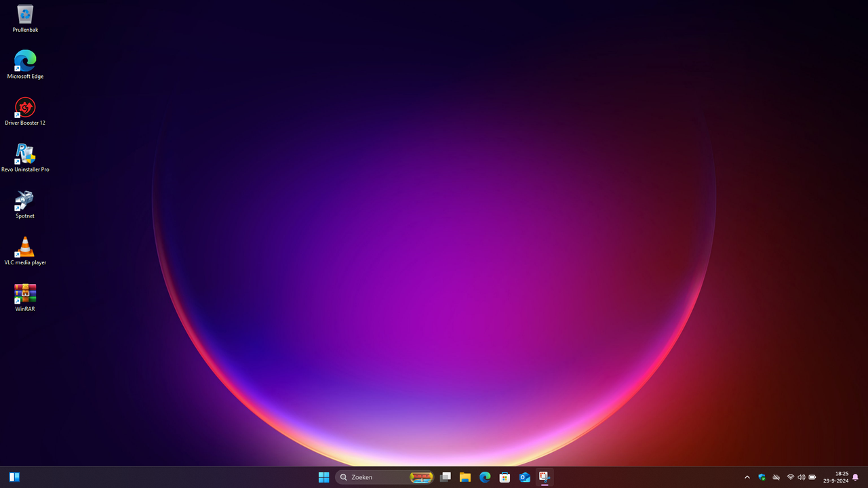Select the WinRAR desktop shortcut

[25, 298]
